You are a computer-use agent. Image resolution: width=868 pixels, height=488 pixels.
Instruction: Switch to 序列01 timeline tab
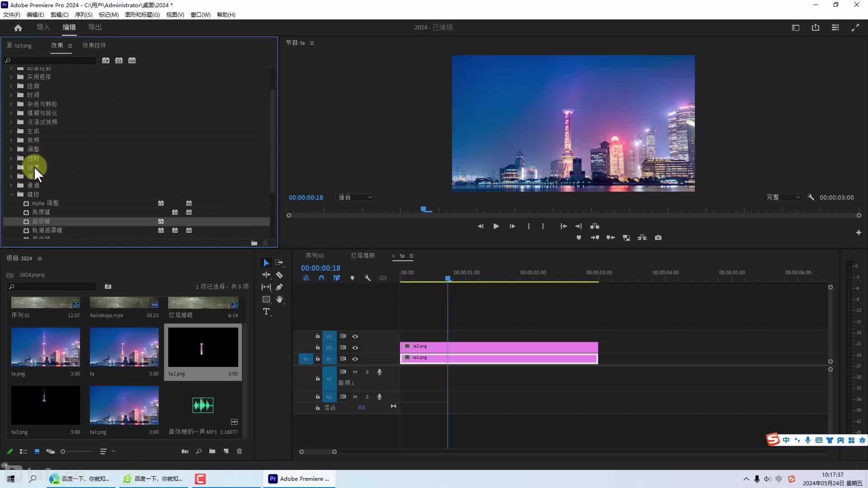315,255
